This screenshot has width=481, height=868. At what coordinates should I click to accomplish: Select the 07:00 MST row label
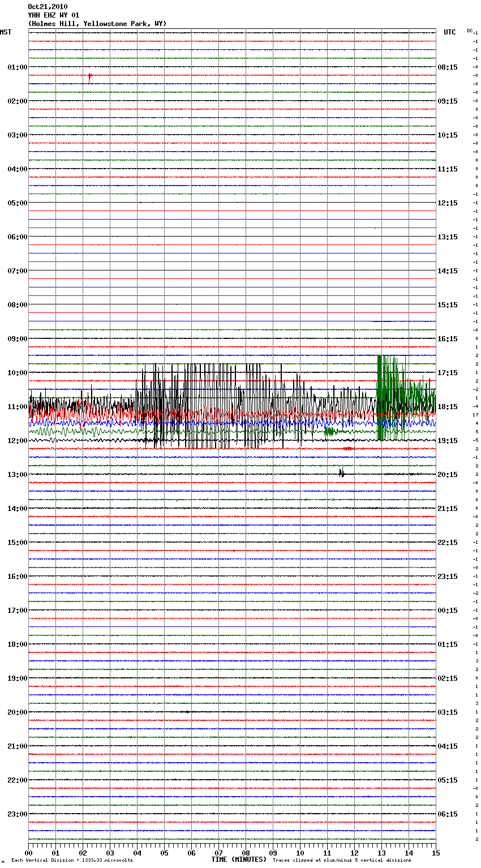point(18,271)
